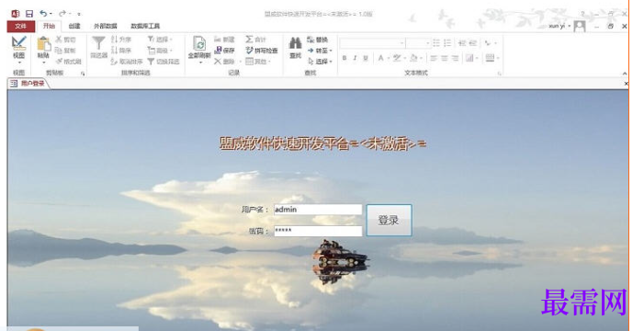This screenshot has width=644, height=331.
Task: Open the font name combo box
Action: tap(372, 43)
